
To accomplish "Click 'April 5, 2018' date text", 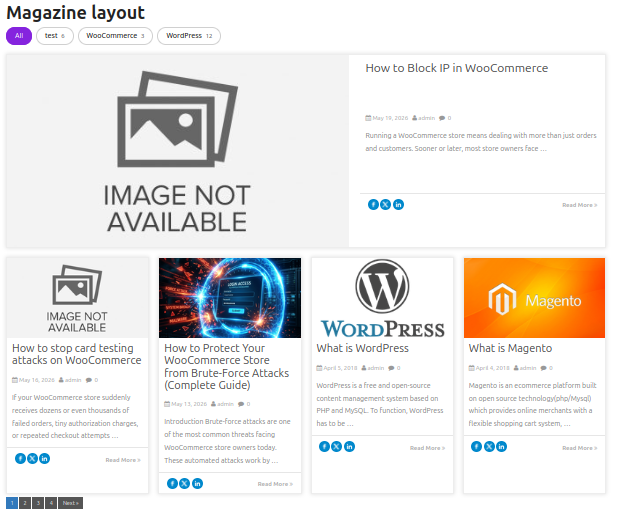I will pos(340,368).
